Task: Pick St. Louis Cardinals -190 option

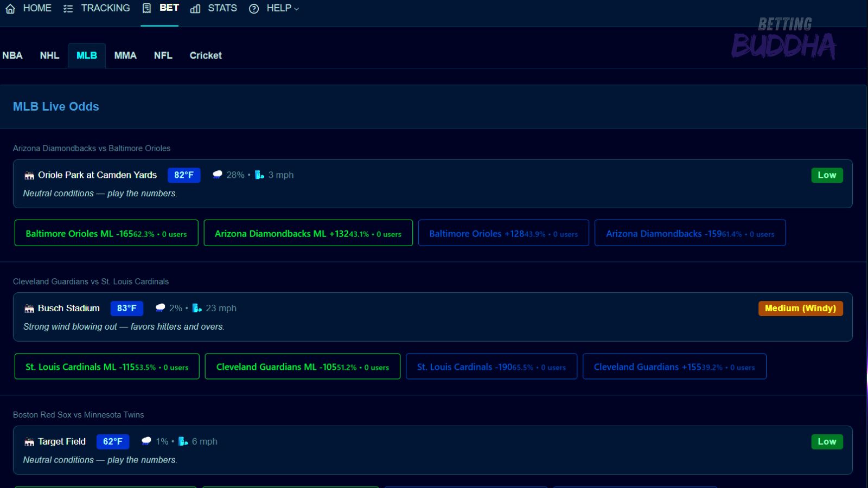Action: [492, 367]
